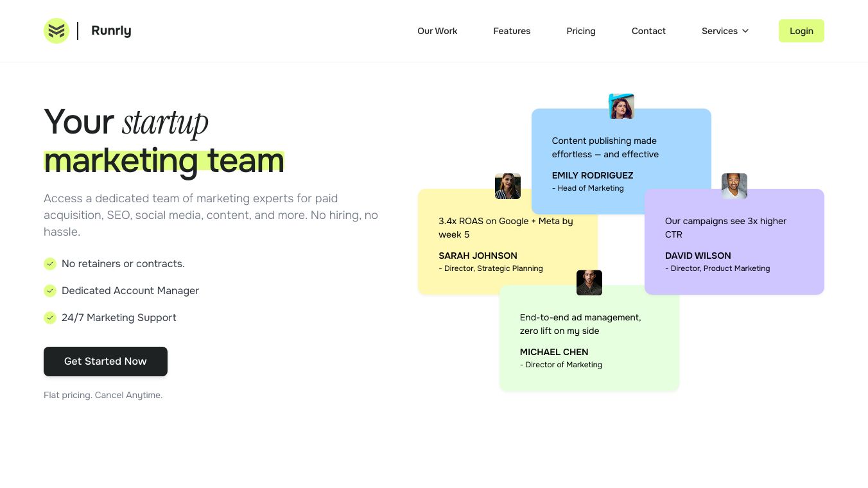Click the Get Started Now button
868x488 pixels.
(105, 362)
